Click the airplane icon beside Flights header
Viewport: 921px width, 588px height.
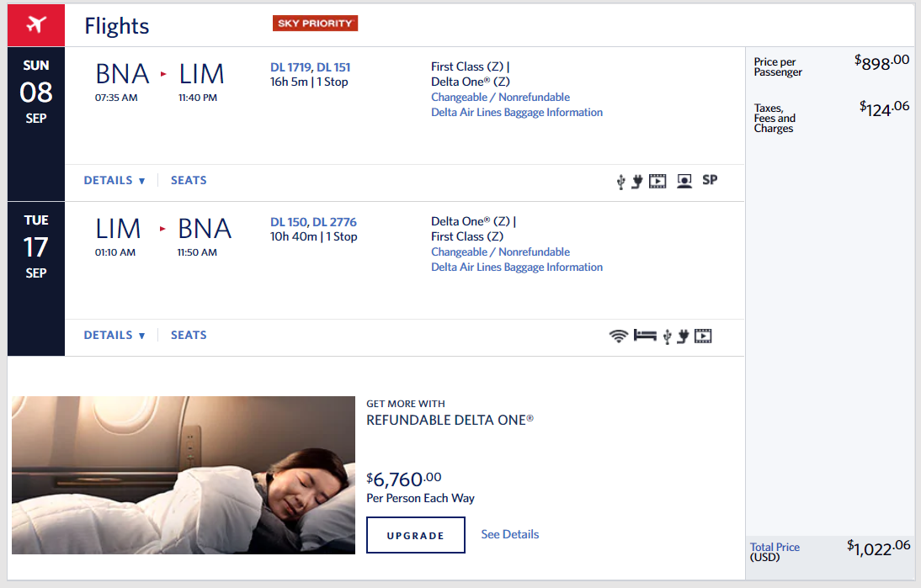click(35, 25)
